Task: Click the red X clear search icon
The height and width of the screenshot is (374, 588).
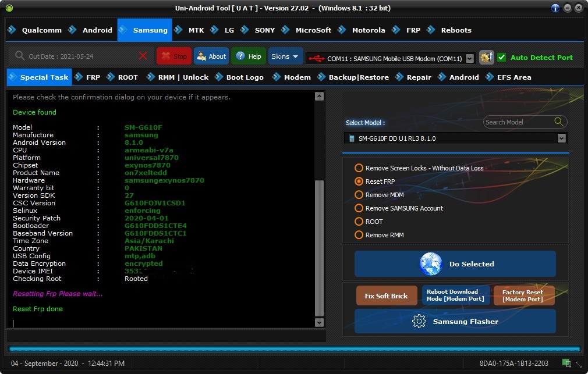Action: [x=143, y=56]
